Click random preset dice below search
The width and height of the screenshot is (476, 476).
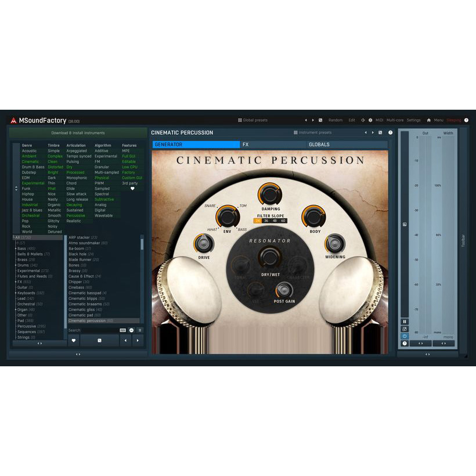click(x=99, y=341)
